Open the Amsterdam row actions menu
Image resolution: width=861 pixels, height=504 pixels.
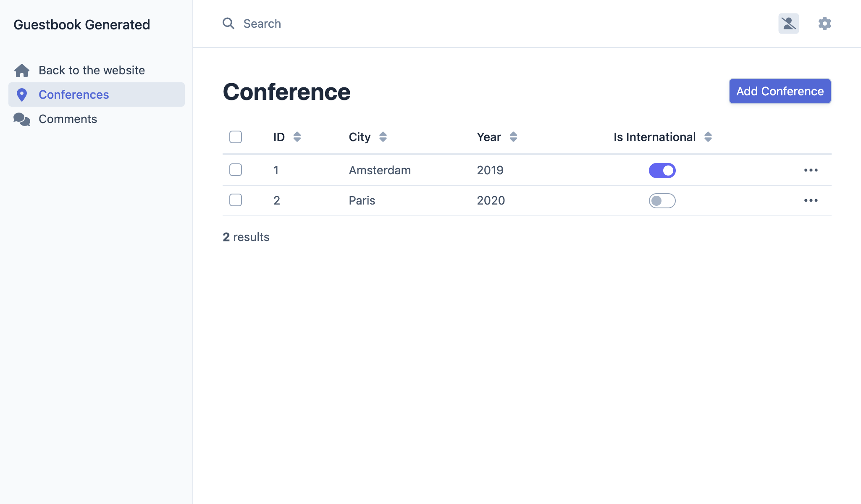[811, 170]
